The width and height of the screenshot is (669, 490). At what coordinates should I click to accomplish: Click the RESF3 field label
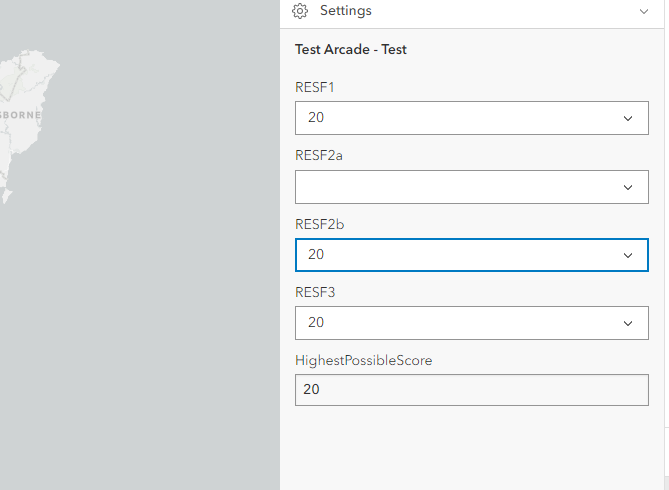[315, 292]
